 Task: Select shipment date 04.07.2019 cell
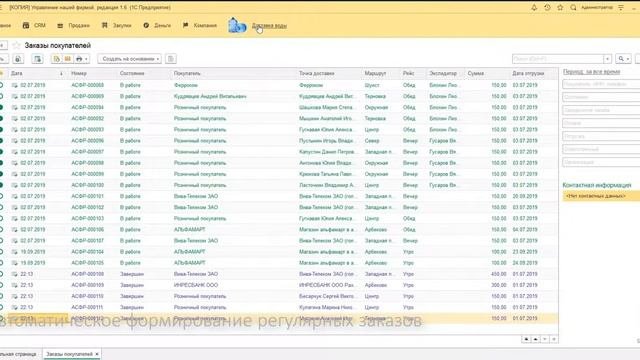pos(525,229)
